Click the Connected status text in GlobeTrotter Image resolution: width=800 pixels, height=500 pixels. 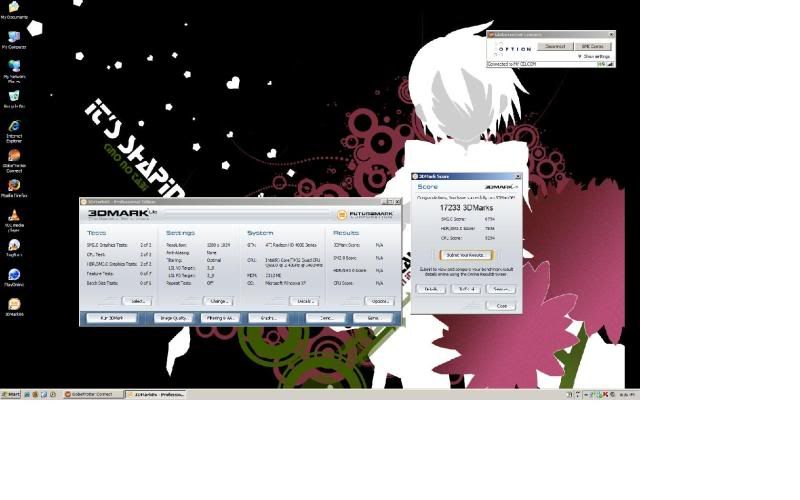click(x=512, y=64)
